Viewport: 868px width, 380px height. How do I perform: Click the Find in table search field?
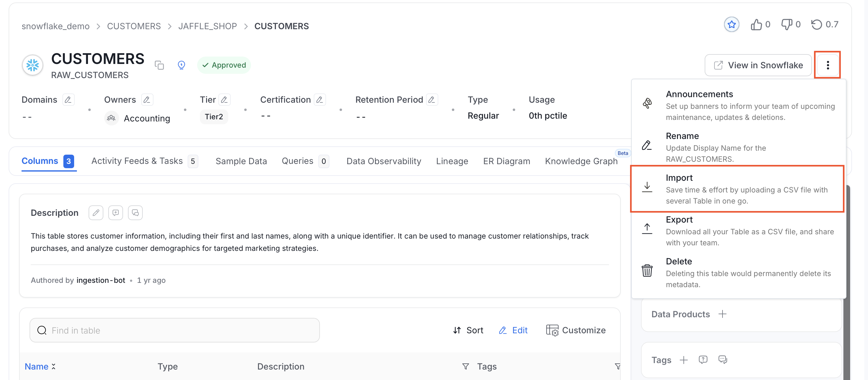click(x=174, y=330)
